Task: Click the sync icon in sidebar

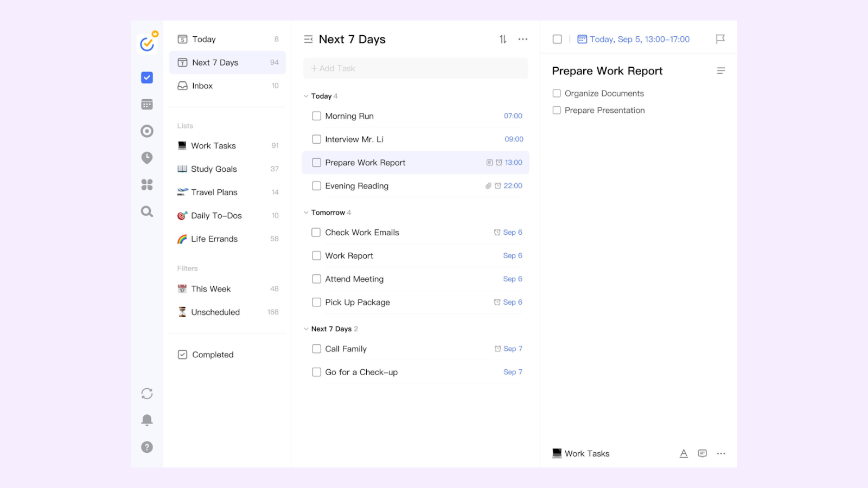Action: point(147,394)
